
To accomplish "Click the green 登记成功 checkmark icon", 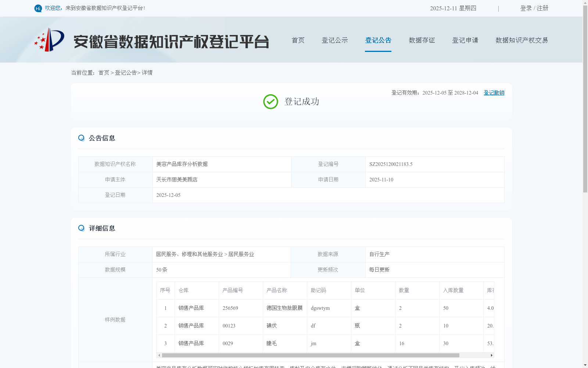I will point(270,102).
